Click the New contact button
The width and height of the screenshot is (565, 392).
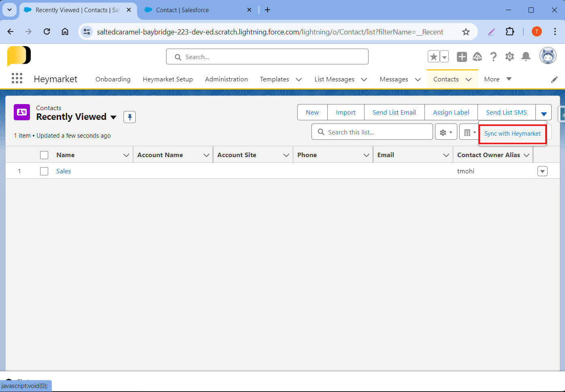pyautogui.click(x=312, y=113)
